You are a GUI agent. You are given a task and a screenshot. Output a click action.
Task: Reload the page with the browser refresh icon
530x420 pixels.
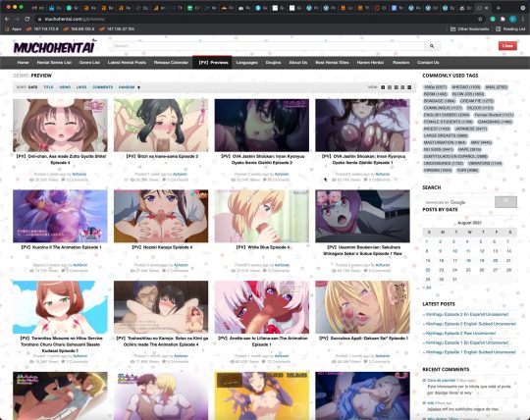pyautogui.click(x=27, y=19)
